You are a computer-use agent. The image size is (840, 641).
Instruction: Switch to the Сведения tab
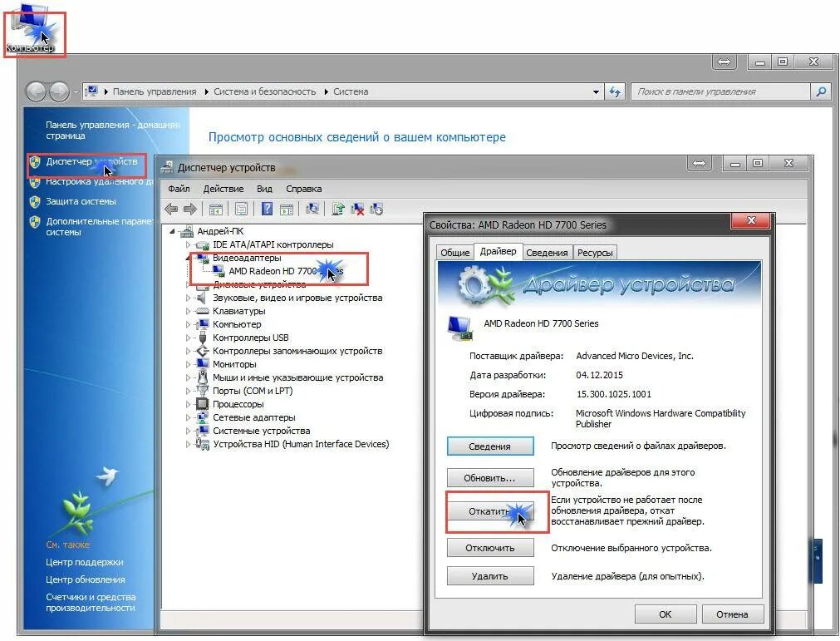[547, 253]
